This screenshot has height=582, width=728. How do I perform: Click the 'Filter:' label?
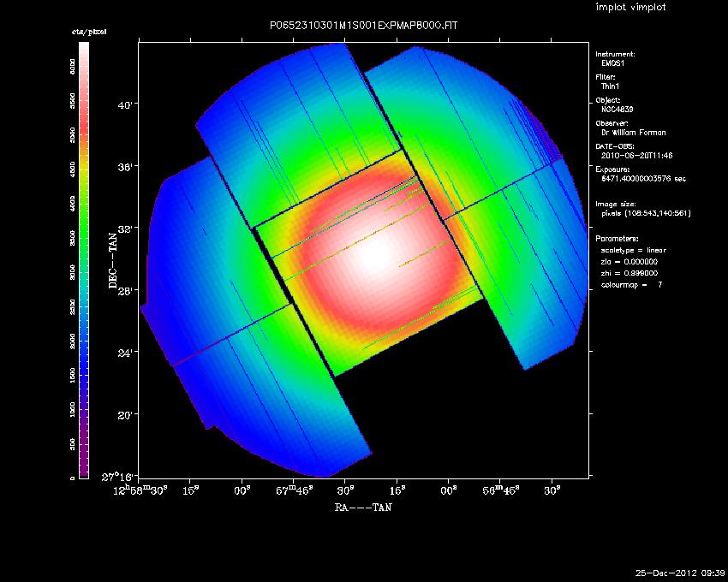click(x=606, y=77)
